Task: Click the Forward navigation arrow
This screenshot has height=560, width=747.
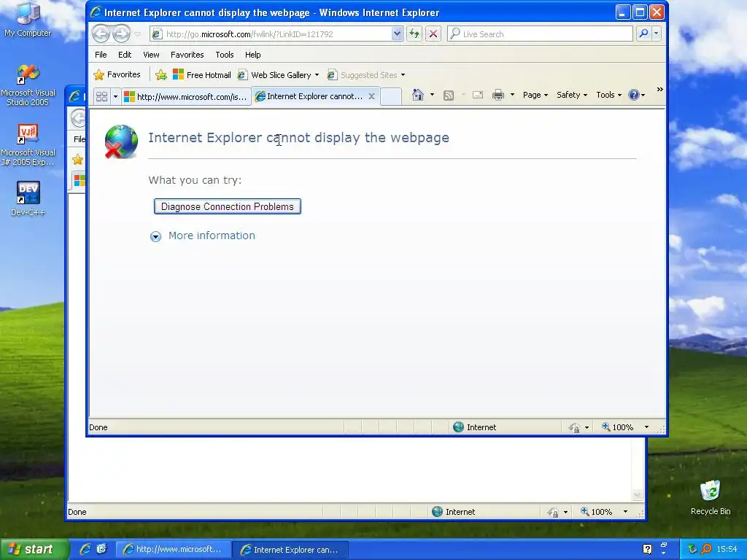Action: tap(122, 34)
